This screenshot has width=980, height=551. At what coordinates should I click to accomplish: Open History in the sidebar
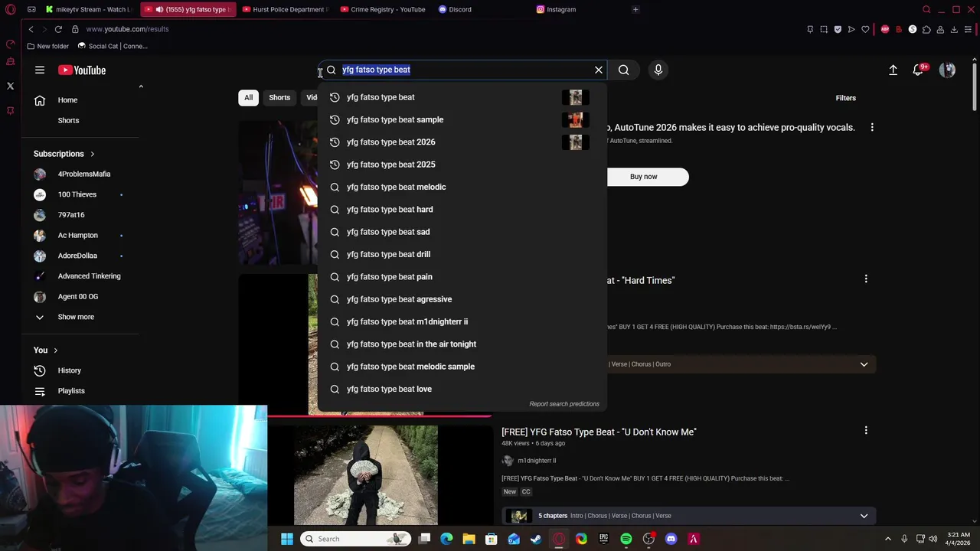pyautogui.click(x=80, y=370)
